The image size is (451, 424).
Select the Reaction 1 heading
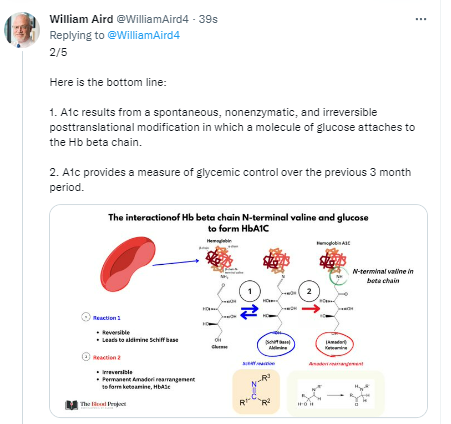tap(107, 318)
